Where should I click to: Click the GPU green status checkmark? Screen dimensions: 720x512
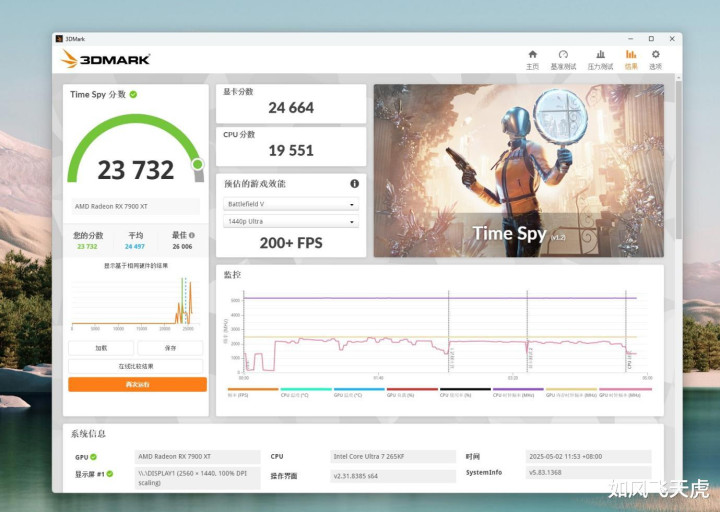coord(94,457)
